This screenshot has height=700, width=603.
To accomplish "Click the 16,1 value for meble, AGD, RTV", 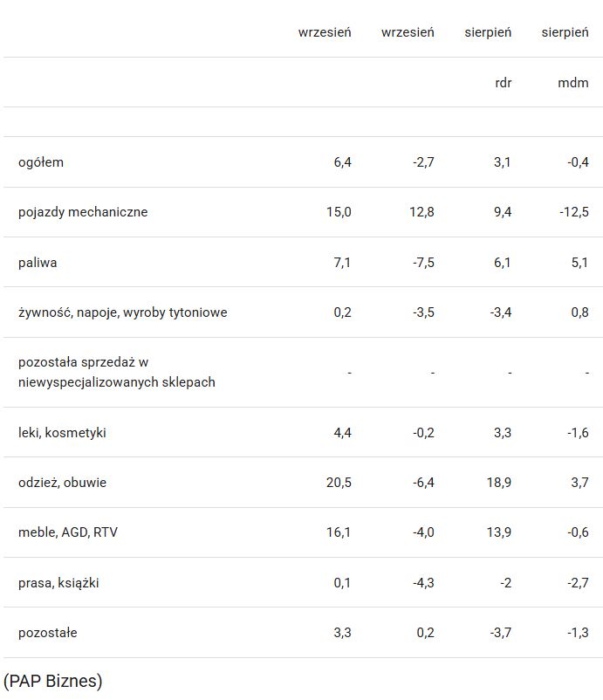I will pos(338,532).
